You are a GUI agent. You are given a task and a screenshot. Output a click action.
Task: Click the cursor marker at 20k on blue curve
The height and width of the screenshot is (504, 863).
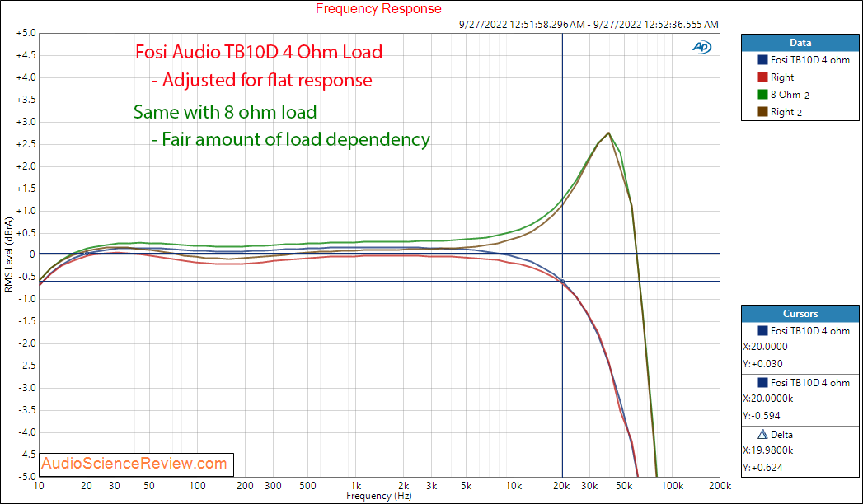(x=562, y=282)
